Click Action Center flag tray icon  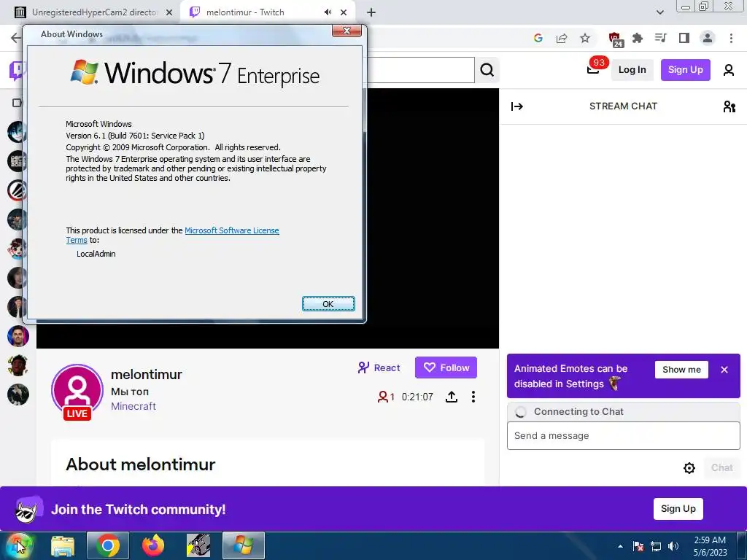(x=638, y=546)
